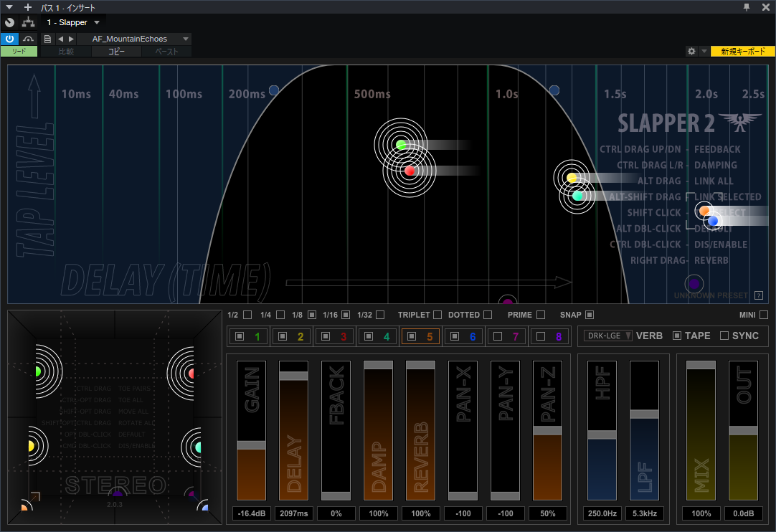776x532 pixels.
Task: Load the previous preset with the left arrow
Action: tap(60, 39)
